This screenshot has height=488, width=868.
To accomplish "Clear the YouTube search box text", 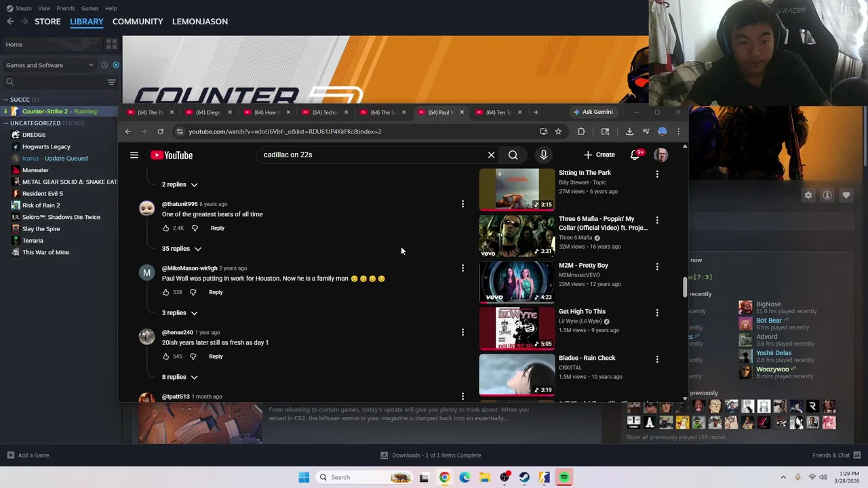I will point(491,155).
